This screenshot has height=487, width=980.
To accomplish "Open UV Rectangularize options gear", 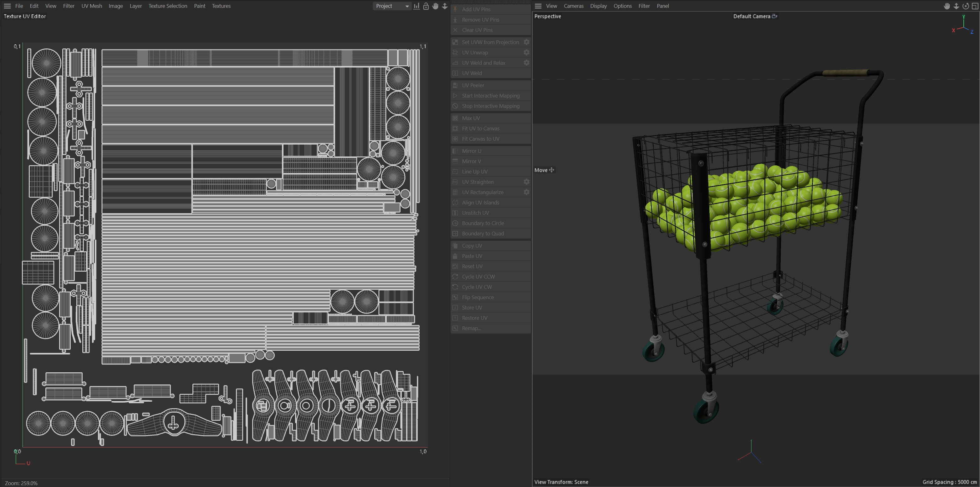I will [526, 192].
